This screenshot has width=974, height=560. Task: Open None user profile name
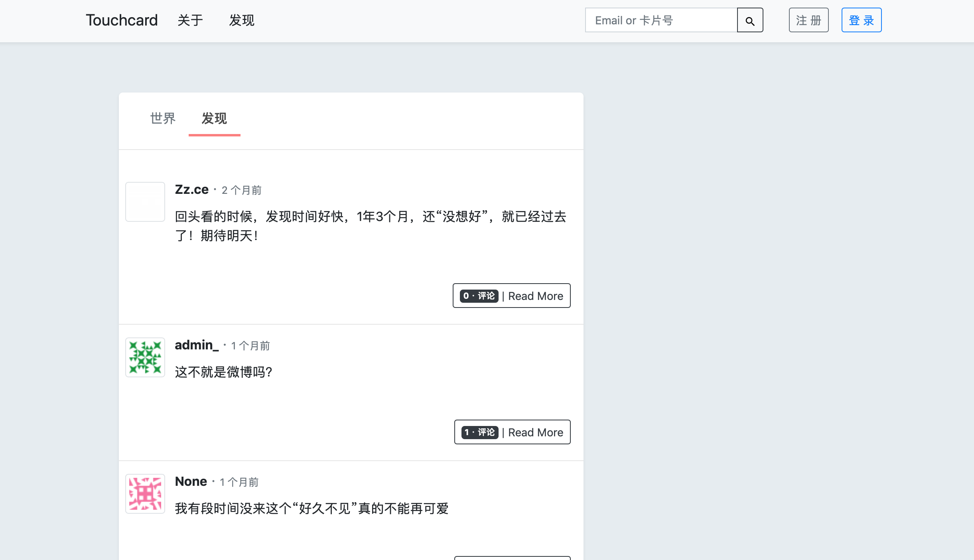click(x=191, y=481)
